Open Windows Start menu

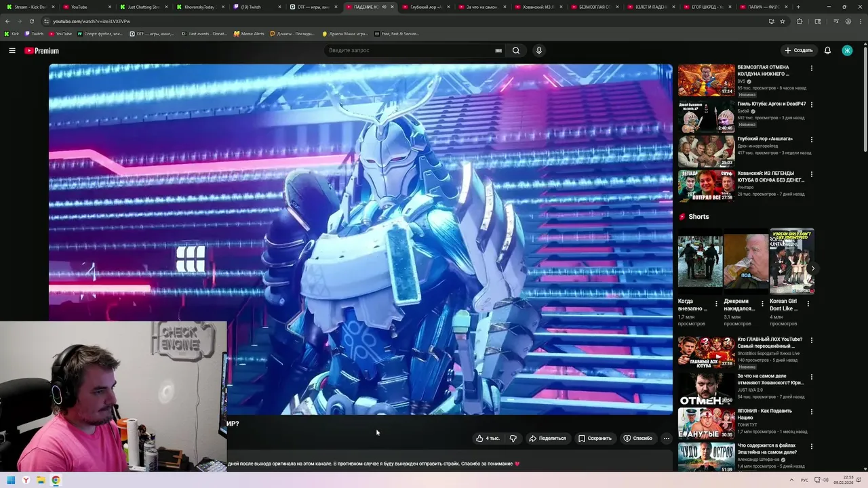[x=11, y=481]
